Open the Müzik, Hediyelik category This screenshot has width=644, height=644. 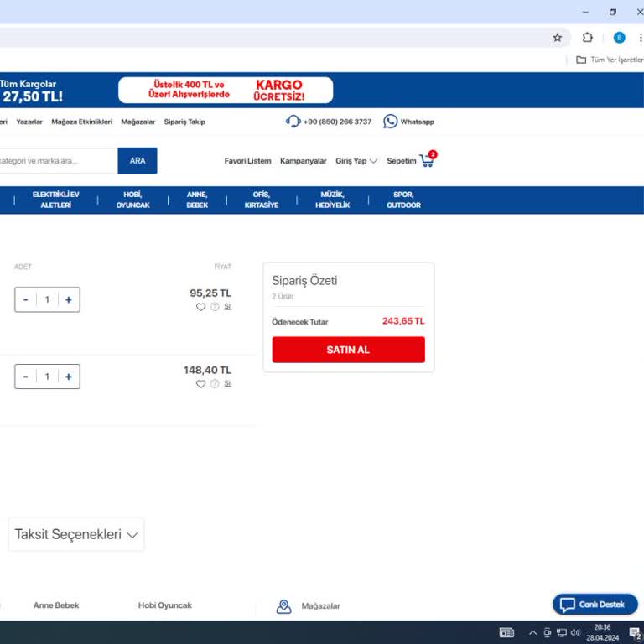(332, 200)
